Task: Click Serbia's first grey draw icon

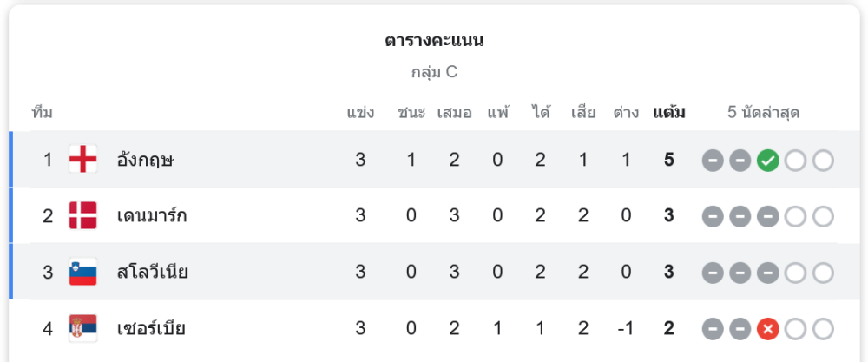Action: click(x=713, y=330)
